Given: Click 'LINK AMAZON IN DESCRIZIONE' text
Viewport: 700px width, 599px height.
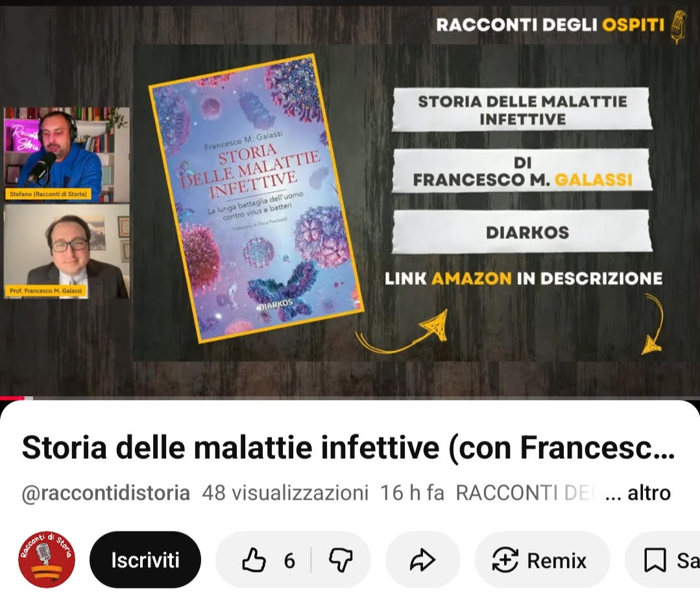Looking at the screenshot, I should click(x=524, y=278).
